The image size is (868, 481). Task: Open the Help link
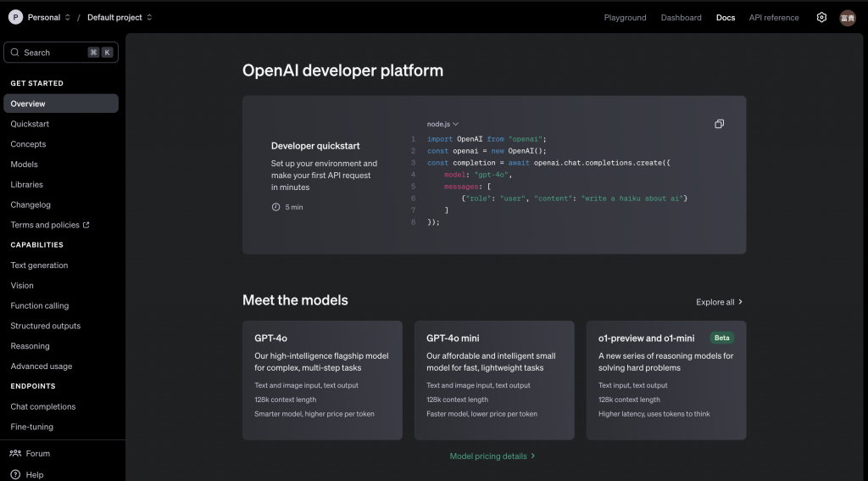(x=27, y=474)
